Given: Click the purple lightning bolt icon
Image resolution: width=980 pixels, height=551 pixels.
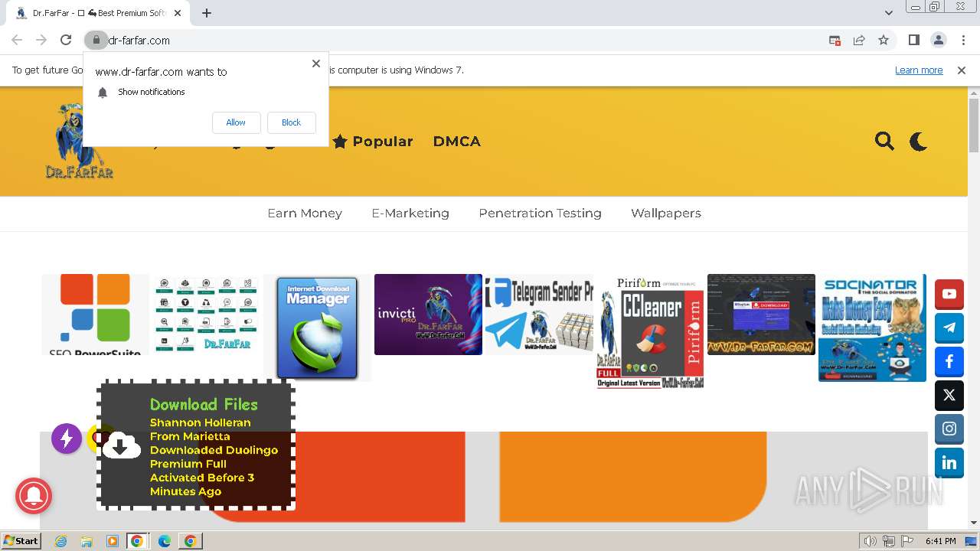Looking at the screenshot, I should (x=67, y=439).
